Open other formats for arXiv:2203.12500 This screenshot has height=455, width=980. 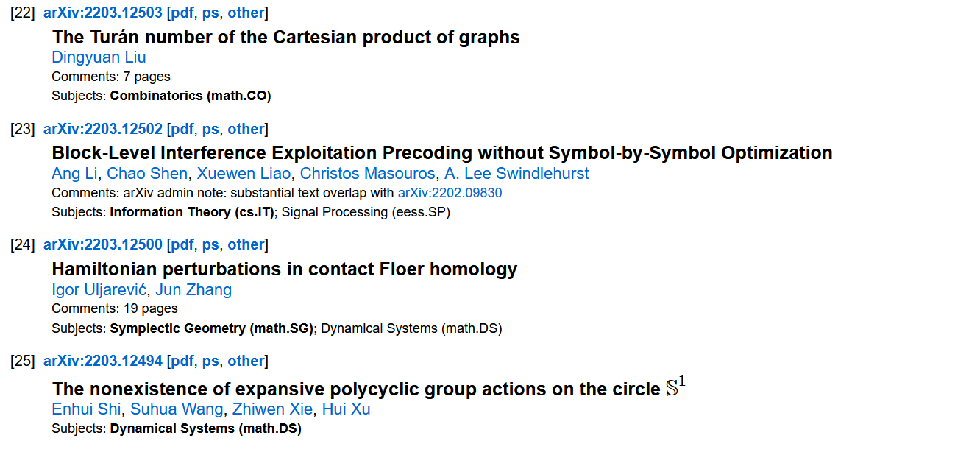tap(246, 244)
